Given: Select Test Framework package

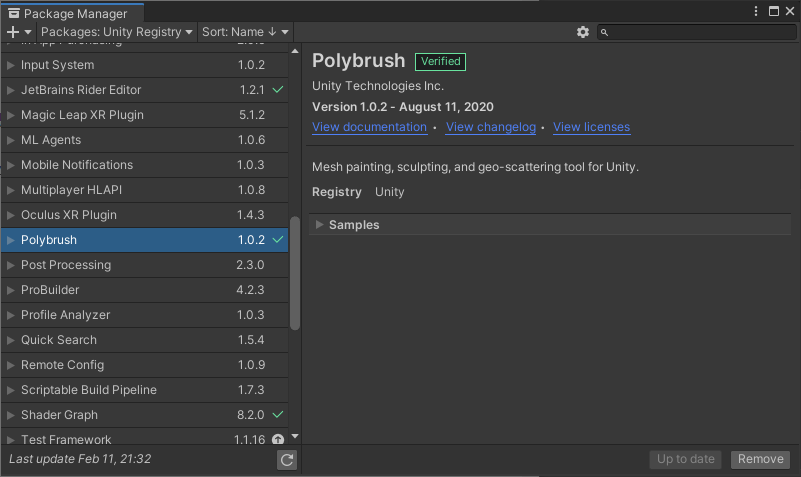Looking at the screenshot, I should (145, 437).
